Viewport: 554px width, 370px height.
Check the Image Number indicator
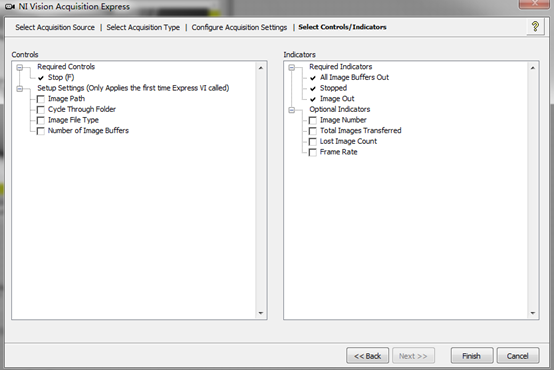pos(313,120)
